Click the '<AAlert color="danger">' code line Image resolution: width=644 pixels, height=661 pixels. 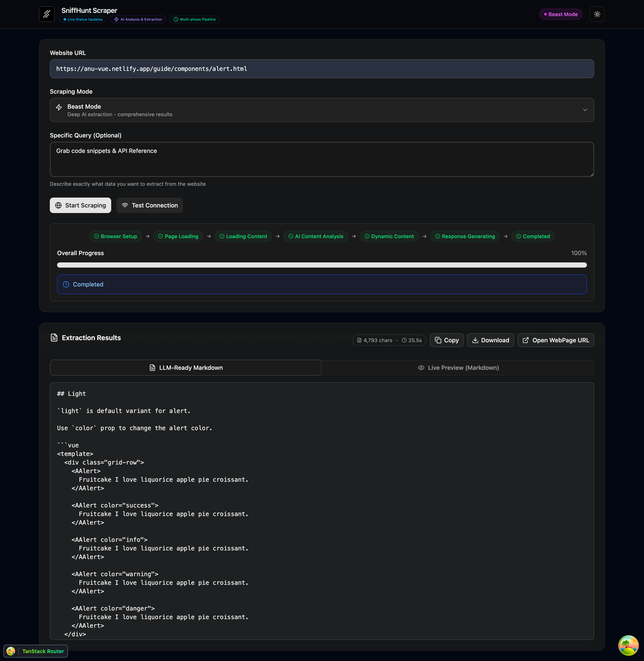(113, 608)
